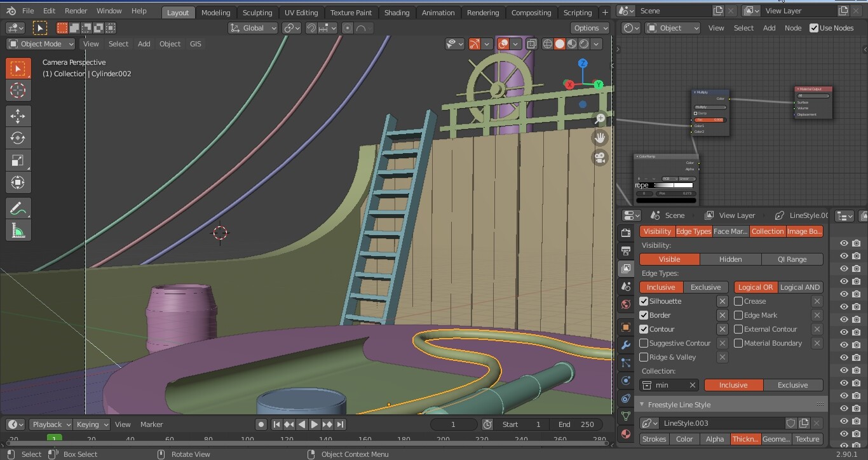
Task: Select the 3D Cursor tool
Action: [18, 90]
